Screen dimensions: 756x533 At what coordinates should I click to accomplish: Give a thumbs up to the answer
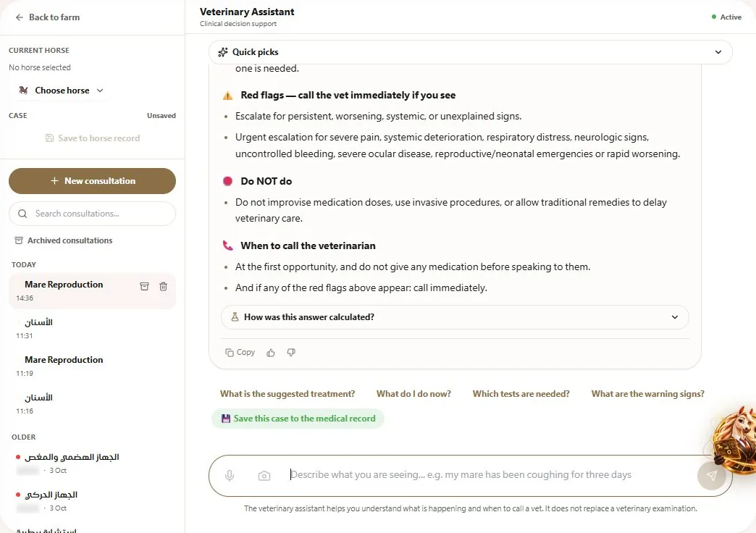pos(271,353)
